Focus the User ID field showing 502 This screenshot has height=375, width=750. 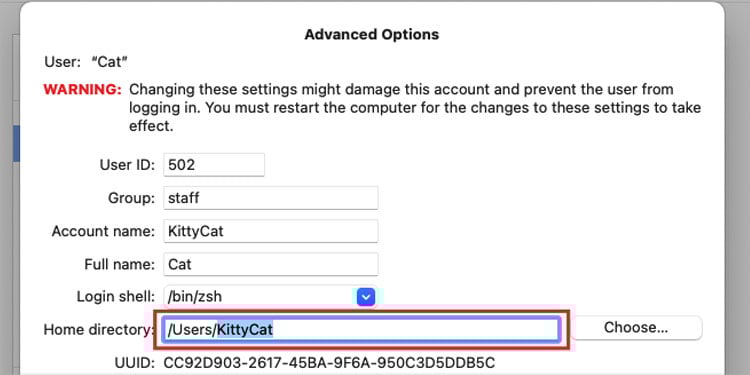pyautogui.click(x=214, y=165)
